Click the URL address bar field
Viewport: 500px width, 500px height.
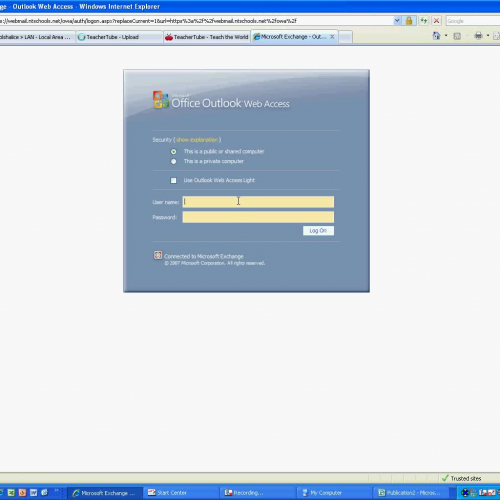pos(197,21)
